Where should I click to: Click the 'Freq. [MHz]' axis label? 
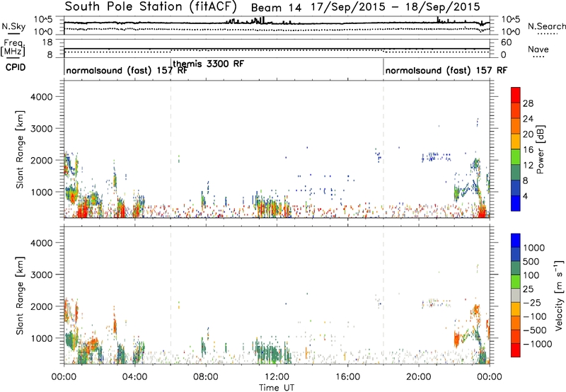coord(13,48)
